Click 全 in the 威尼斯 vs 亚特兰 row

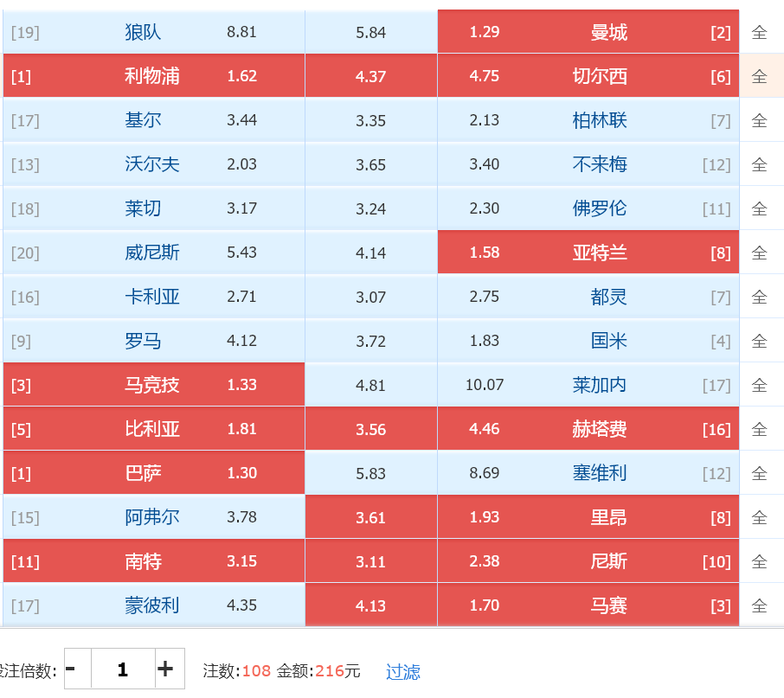coord(759,253)
